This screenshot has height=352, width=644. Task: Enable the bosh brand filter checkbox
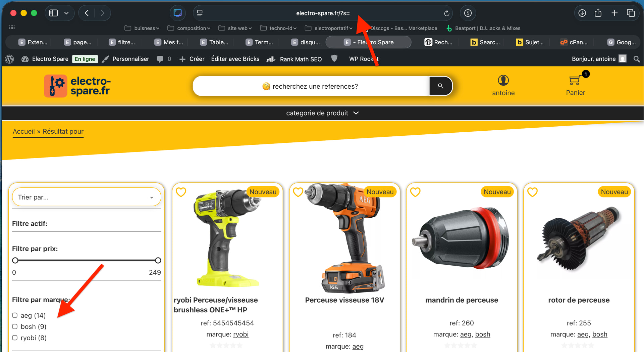click(x=15, y=326)
